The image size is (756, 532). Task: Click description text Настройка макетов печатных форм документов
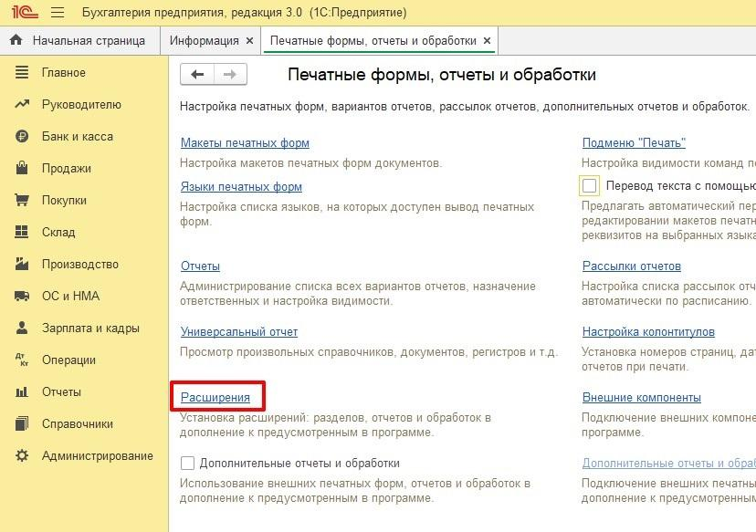[311, 162]
